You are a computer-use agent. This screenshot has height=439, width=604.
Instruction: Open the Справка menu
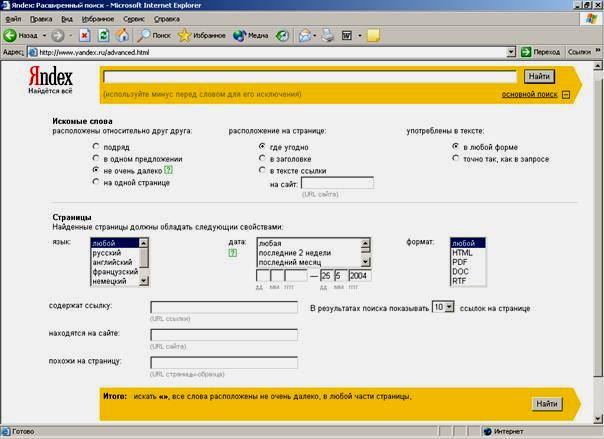point(167,19)
